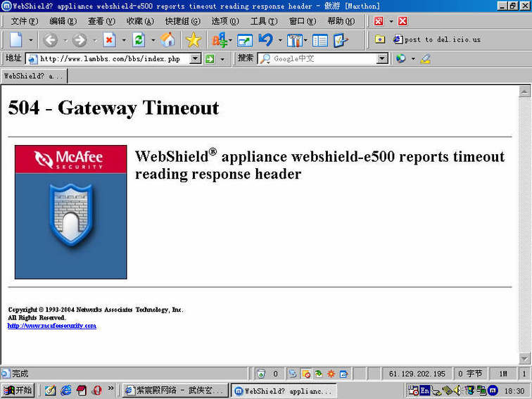Toggle the orange sun status bar icon
This screenshot has width=532, height=399.
[331, 374]
